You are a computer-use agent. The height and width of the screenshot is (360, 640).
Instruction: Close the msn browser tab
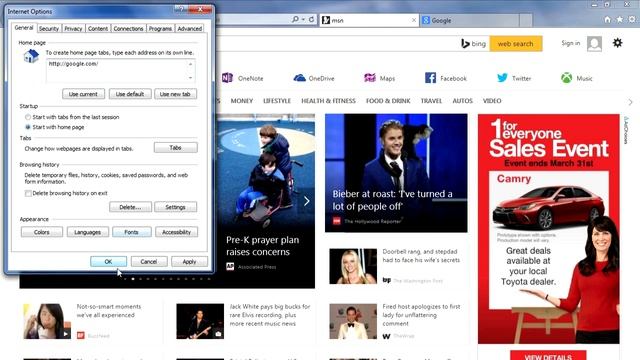point(414,20)
